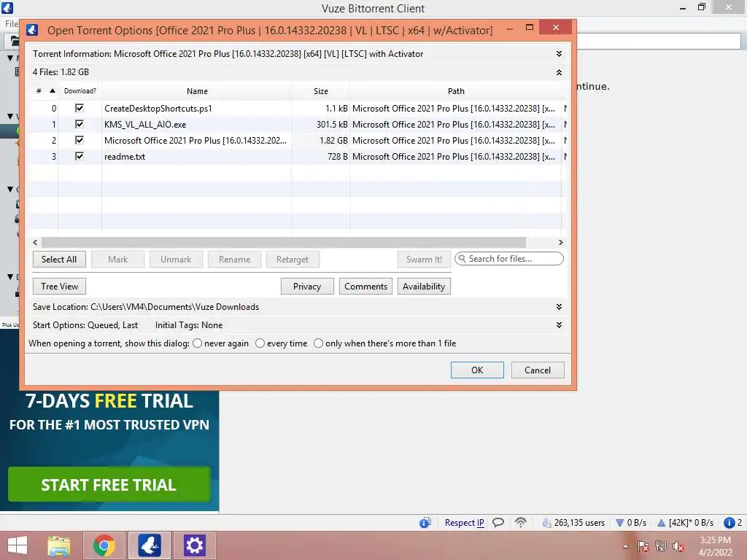Click the Mark button
This screenshot has width=747, height=560.
click(117, 260)
